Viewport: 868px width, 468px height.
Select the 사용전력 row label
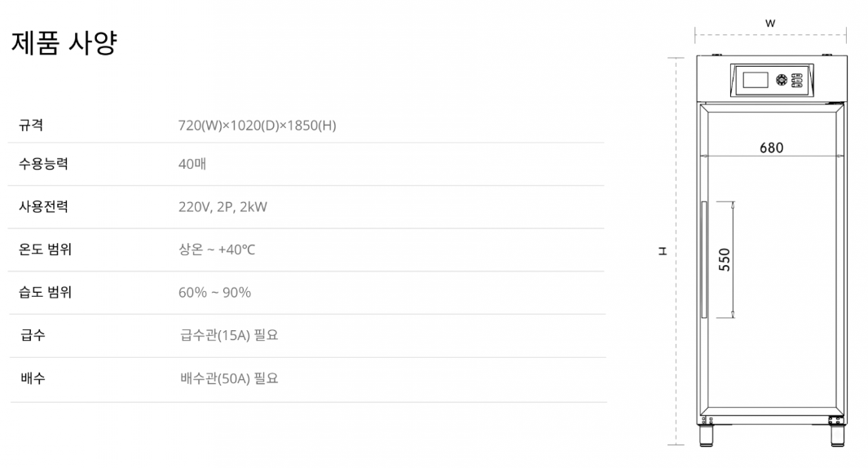(43, 206)
